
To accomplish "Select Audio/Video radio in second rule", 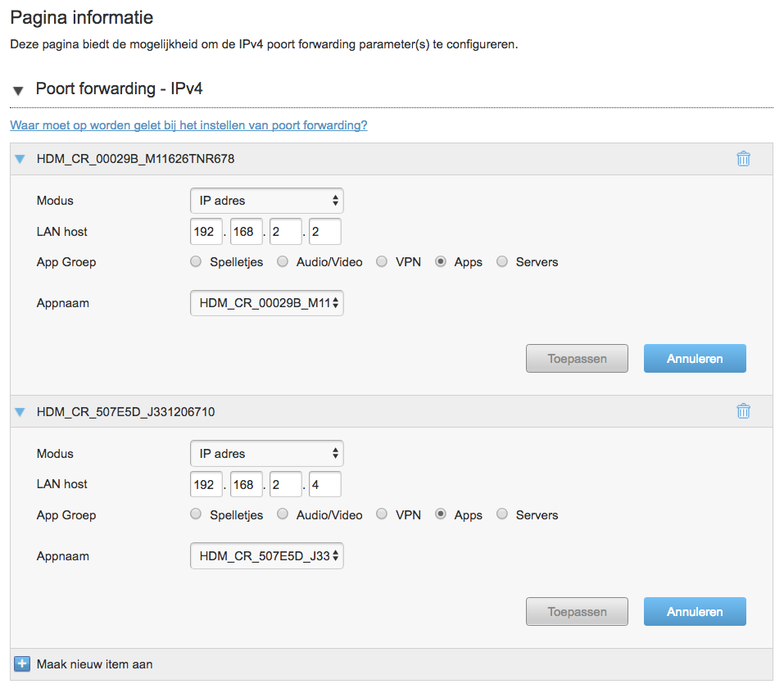I will pos(283,514).
